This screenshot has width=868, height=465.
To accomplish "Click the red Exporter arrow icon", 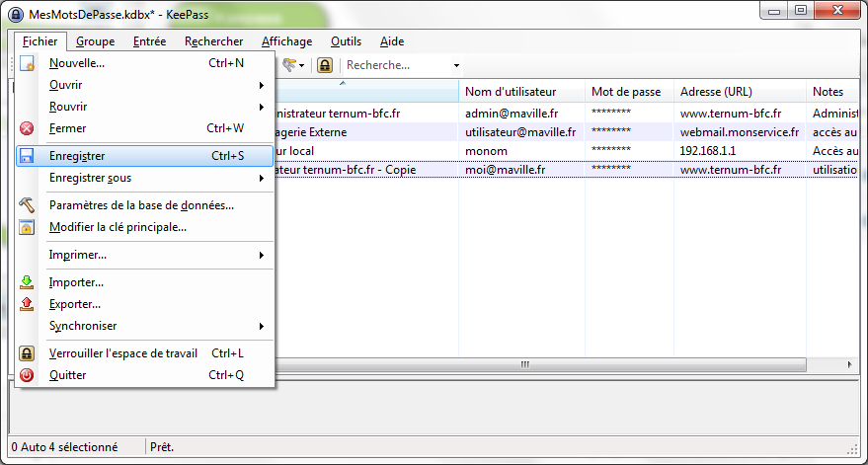I will click(x=28, y=304).
